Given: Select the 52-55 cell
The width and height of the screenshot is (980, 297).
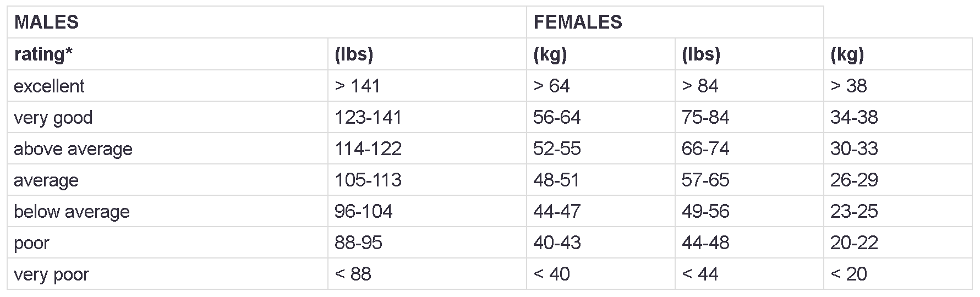Looking at the screenshot, I should (601, 148).
